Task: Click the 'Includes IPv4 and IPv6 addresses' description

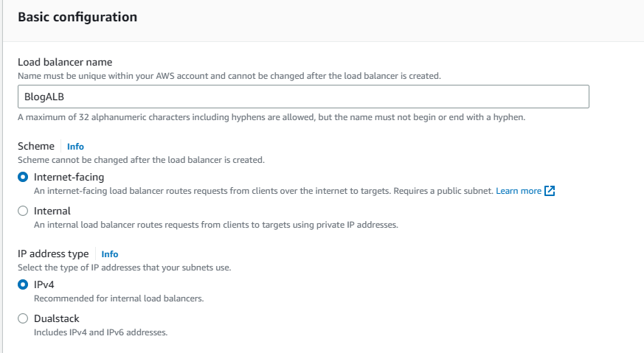Action: (100, 332)
